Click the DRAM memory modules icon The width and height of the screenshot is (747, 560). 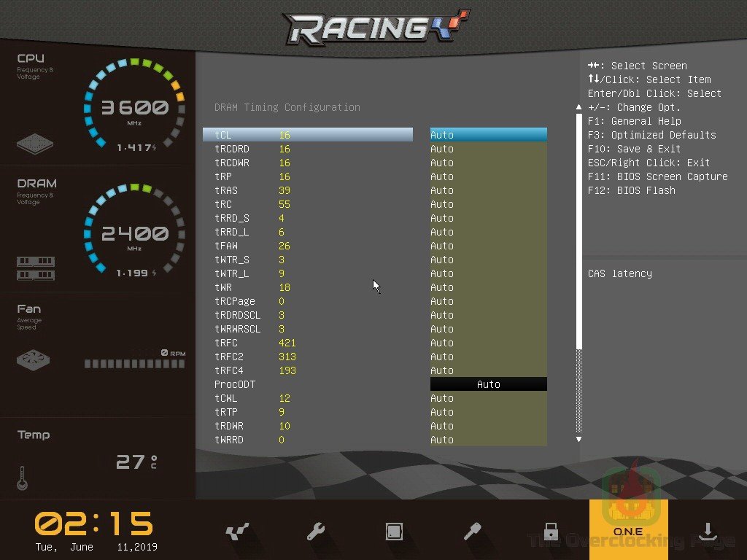tap(35, 270)
